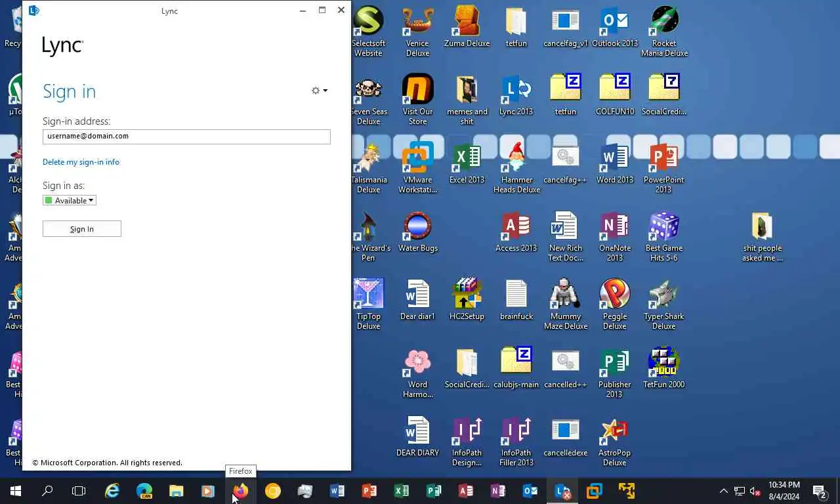
Task: Launch Firefox from the taskbar
Action: tap(241, 490)
